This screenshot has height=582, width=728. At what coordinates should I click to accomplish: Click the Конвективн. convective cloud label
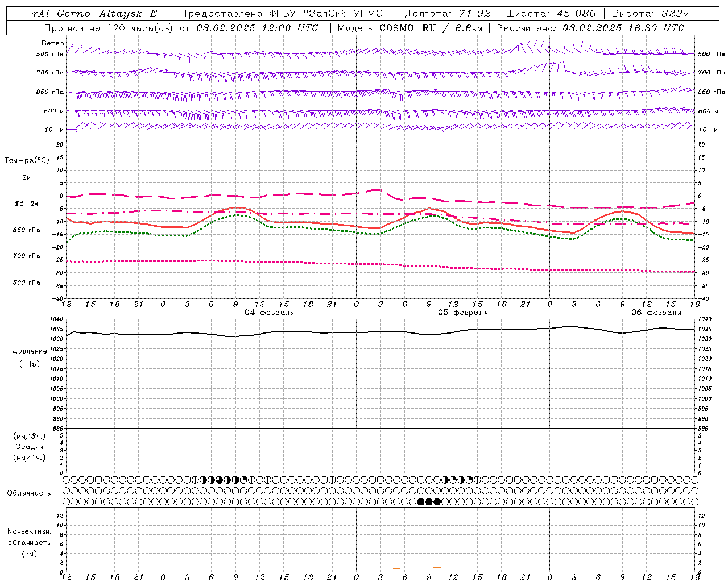pyautogui.click(x=30, y=531)
